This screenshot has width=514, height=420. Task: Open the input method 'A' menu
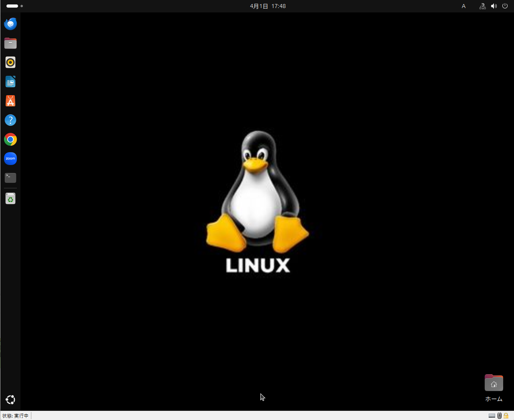463,6
